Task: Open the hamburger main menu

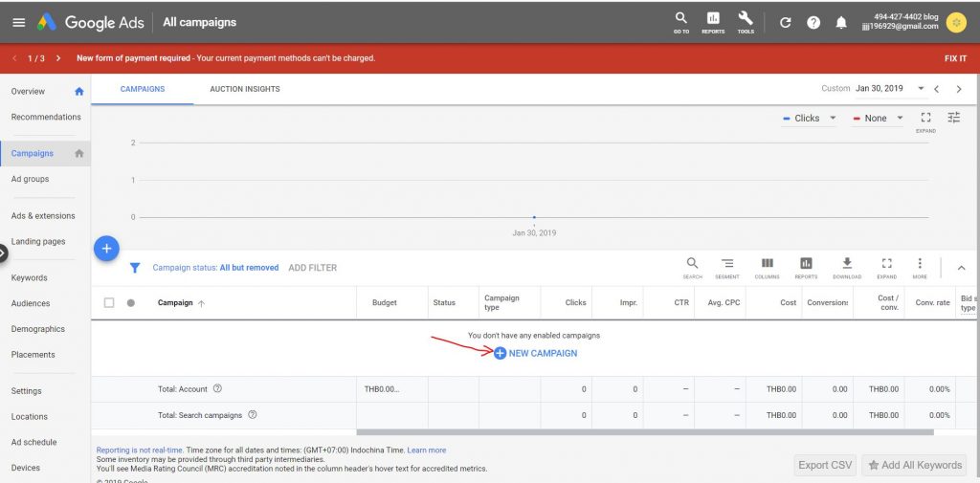Action: click(19, 23)
